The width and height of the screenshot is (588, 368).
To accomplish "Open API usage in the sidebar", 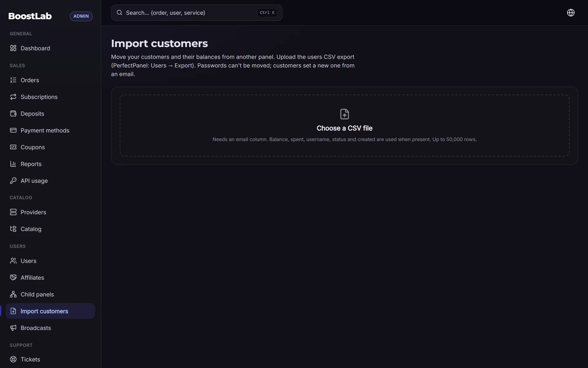I will tap(51, 181).
